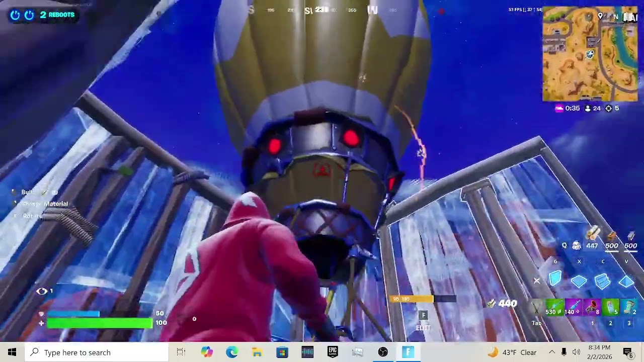Click the map marker pin on minimap
This screenshot has width=644, height=362.
coord(600,17)
